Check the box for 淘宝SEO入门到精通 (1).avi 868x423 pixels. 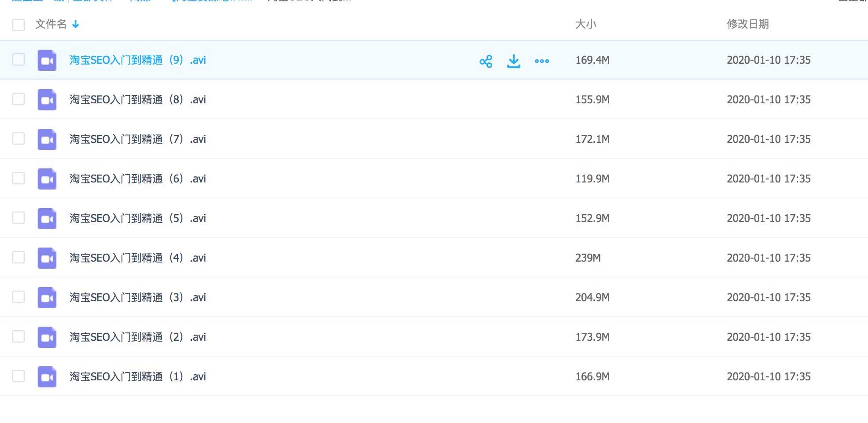(18, 376)
